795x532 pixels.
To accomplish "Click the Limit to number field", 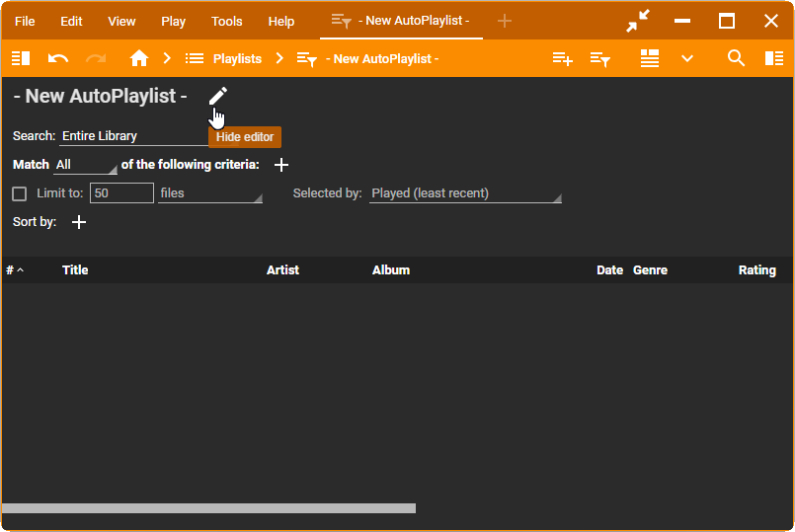I will click(x=121, y=193).
